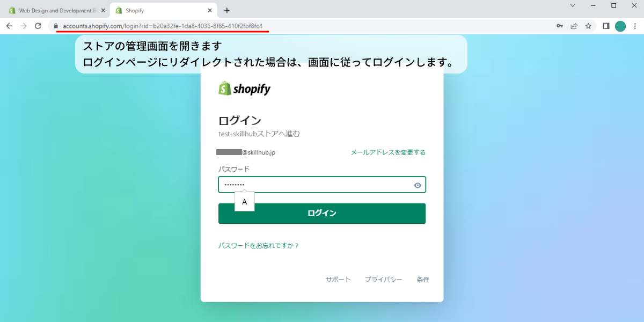This screenshot has width=644, height=322.
Task: Click メールアドレスを変更する link
Action: (388, 152)
